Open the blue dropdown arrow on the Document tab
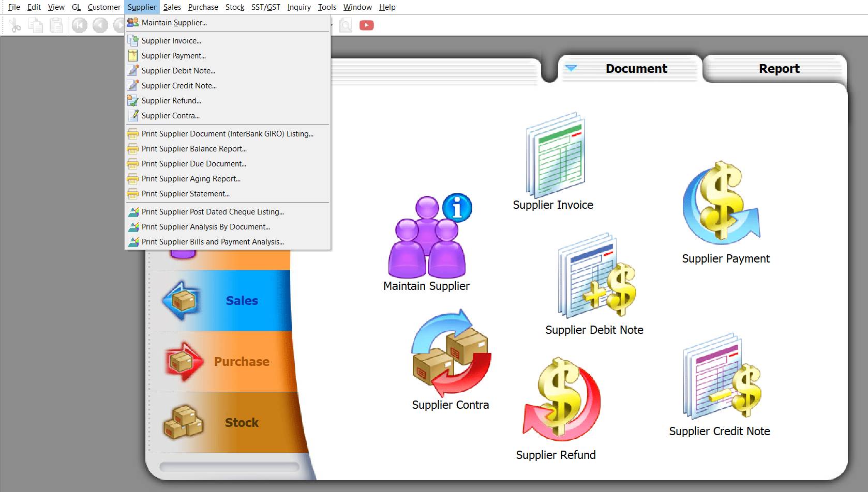Viewport: 868px width, 492px height. pos(572,68)
